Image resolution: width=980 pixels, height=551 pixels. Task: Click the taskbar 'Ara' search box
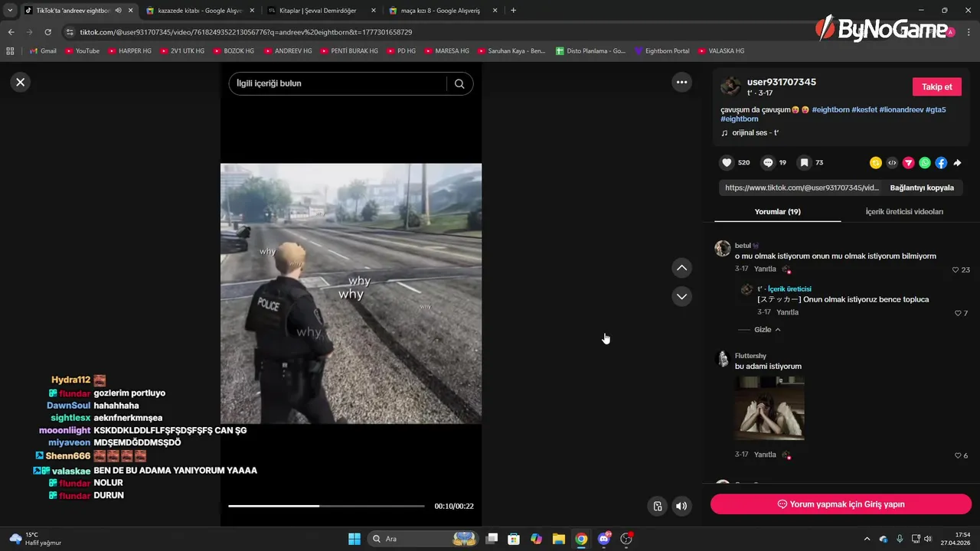coord(423,539)
